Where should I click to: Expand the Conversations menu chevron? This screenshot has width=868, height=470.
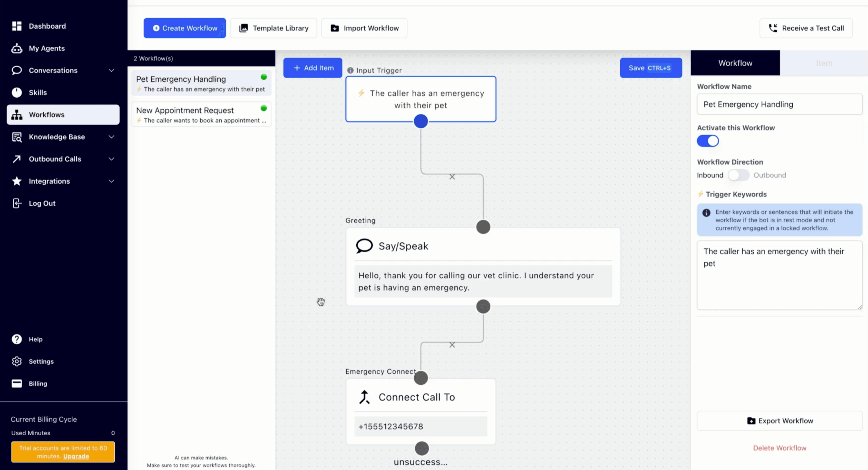[x=112, y=70]
